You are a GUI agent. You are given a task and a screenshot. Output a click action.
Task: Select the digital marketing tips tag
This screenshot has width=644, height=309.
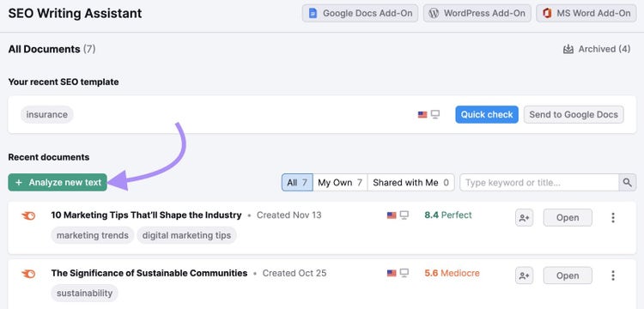click(x=186, y=235)
